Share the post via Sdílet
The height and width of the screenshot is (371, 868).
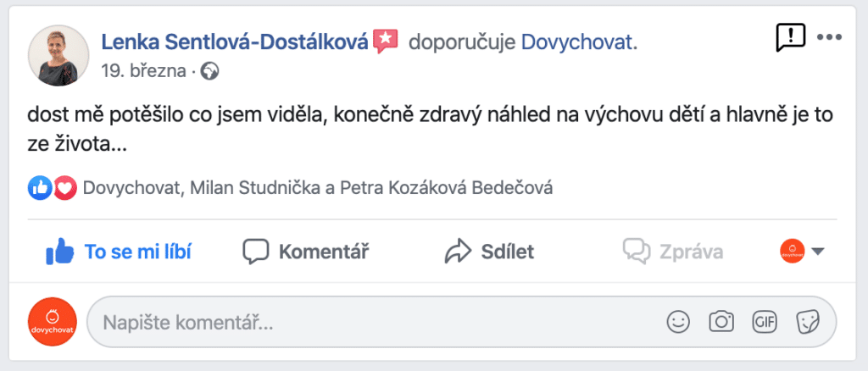point(489,252)
